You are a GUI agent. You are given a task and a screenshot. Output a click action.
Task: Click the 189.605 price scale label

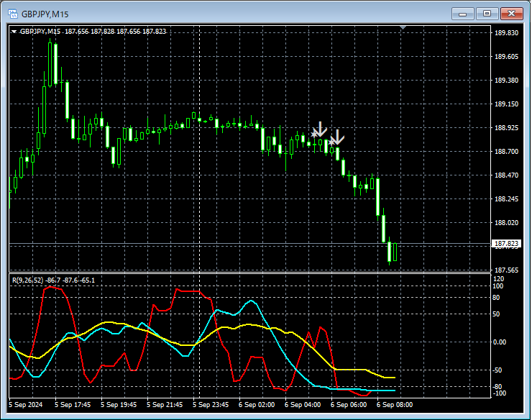pos(507,56)
